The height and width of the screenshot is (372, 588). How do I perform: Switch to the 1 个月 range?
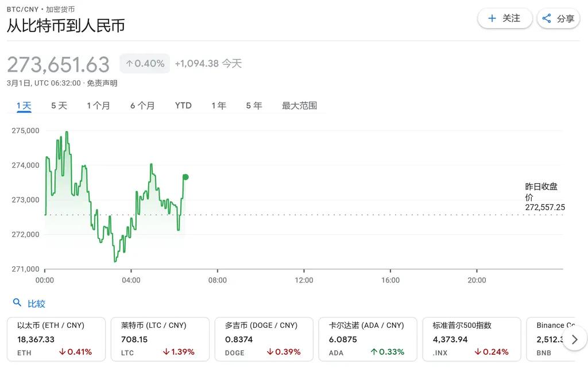click(x=98, y=106)
